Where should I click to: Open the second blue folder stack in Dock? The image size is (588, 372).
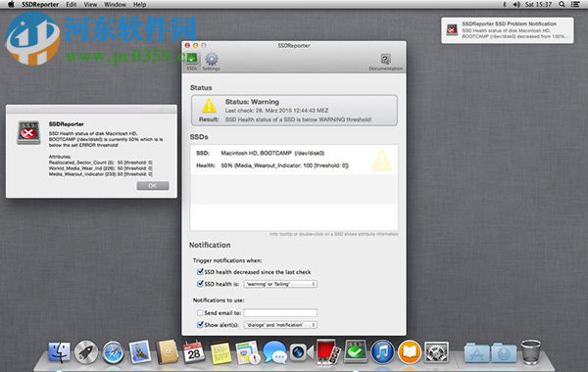(x=504, y=352)
